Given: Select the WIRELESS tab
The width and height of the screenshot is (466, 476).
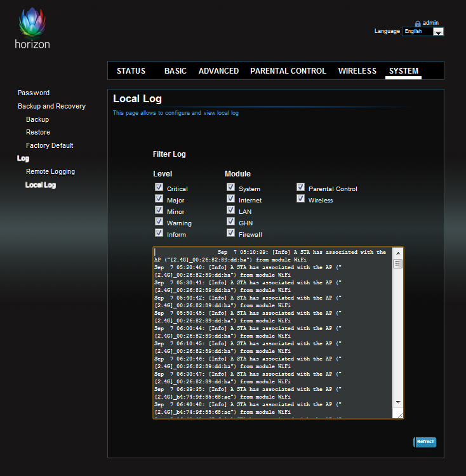Looking at the screenshot, I should tap(357, 71).
